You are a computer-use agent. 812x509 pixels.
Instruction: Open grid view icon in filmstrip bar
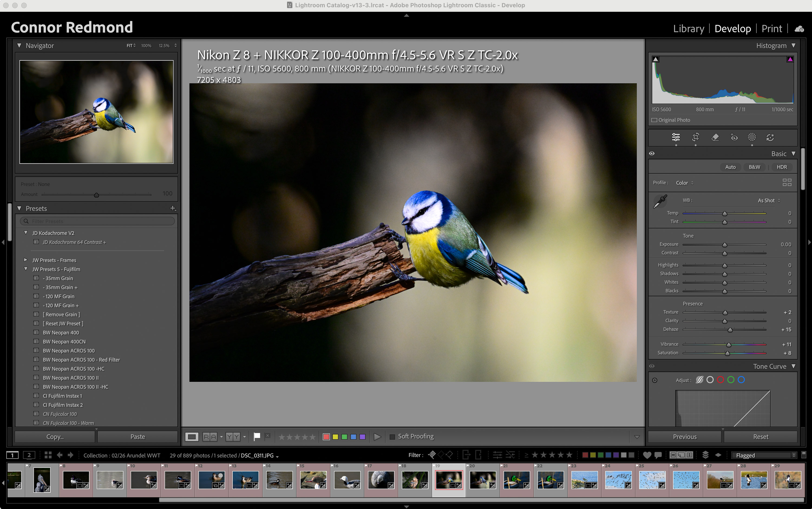tap(48, 455)
